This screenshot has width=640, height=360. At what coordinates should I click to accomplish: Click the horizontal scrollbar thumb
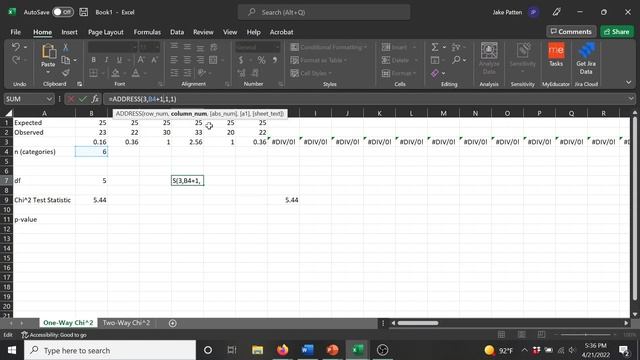[418, 323]
